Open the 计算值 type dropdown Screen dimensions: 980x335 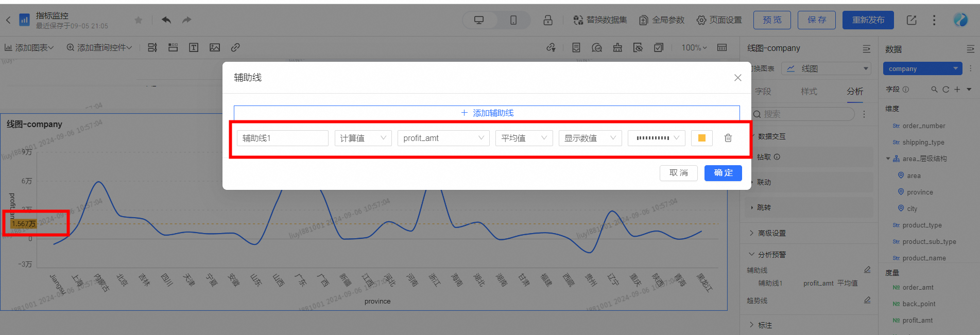tap(363, 138)
